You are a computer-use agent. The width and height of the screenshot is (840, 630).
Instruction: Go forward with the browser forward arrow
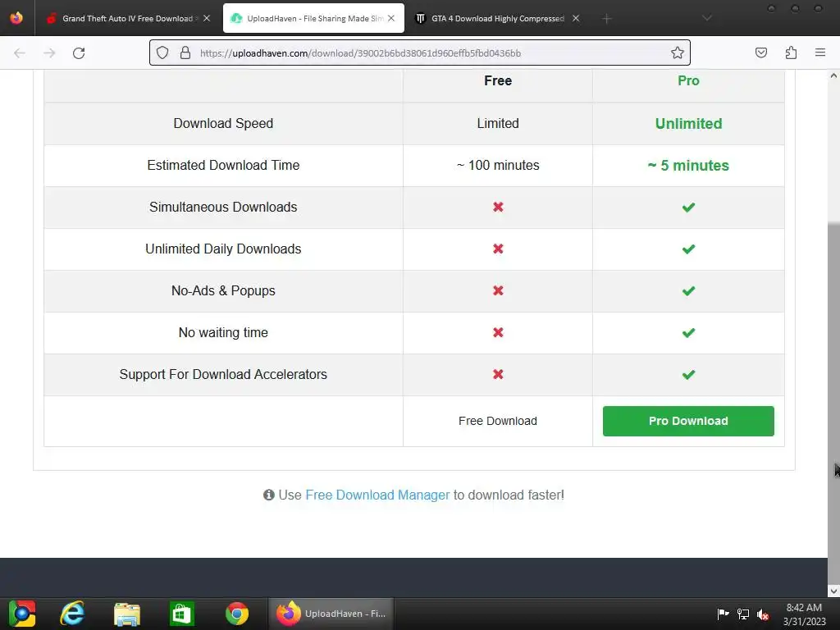(49, 53)
